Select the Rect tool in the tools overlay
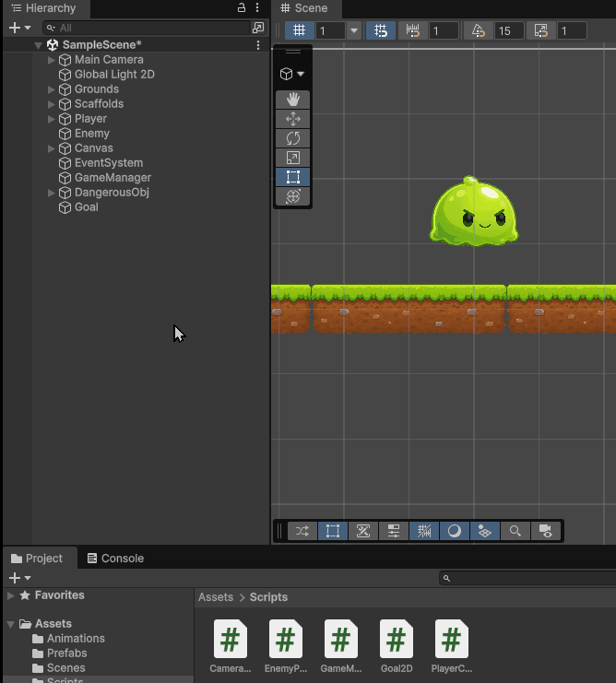 point(292,177)
